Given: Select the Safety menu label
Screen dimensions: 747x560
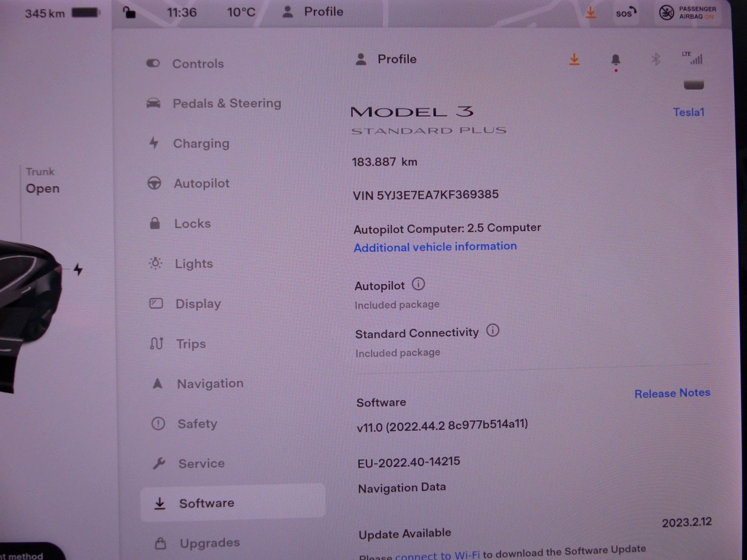Looking at the screenshot, I should point(197,424).
